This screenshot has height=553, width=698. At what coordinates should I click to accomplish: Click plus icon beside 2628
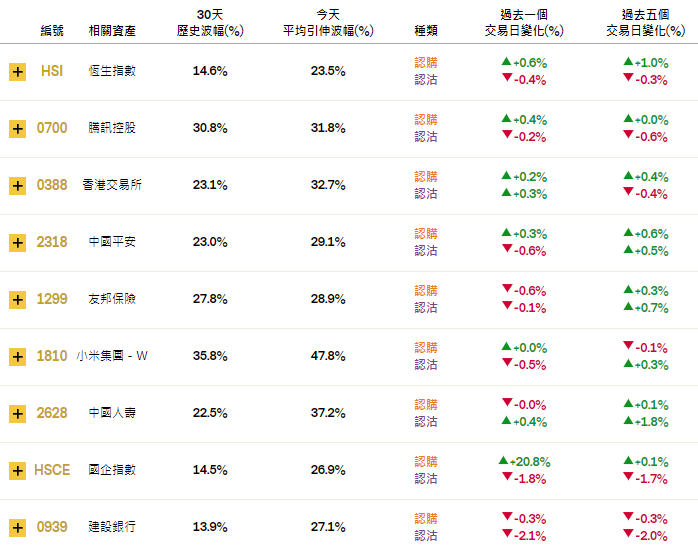(x=17, y=414)
